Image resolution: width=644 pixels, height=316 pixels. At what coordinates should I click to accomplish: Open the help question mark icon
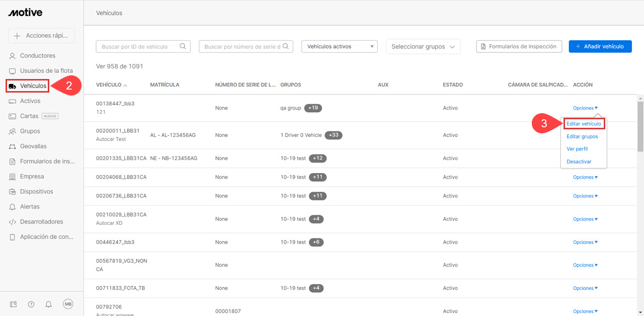[31, 304]
